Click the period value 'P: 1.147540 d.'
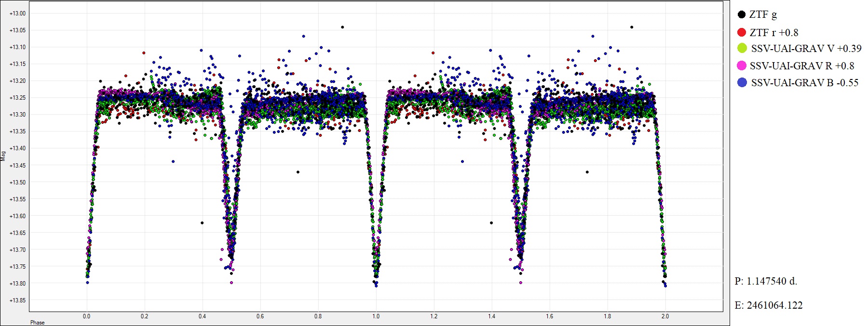868x326 pixels. click(766, 281)
